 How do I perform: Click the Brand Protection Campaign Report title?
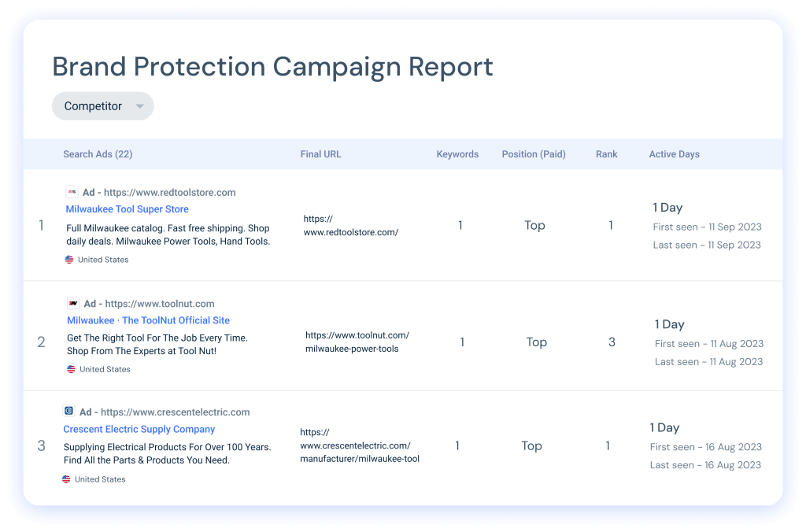273,68
